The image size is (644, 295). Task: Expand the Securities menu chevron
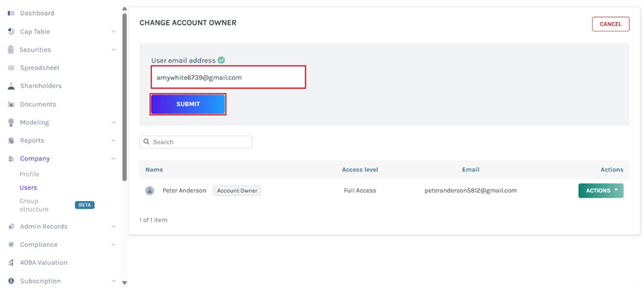pyautogui.click(x=114, y=50)
